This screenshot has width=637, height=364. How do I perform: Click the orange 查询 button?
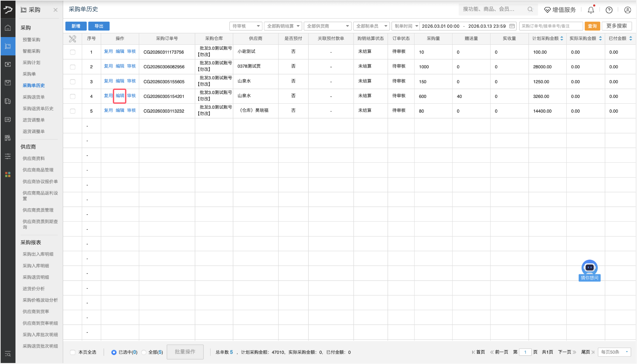(592, 26)
